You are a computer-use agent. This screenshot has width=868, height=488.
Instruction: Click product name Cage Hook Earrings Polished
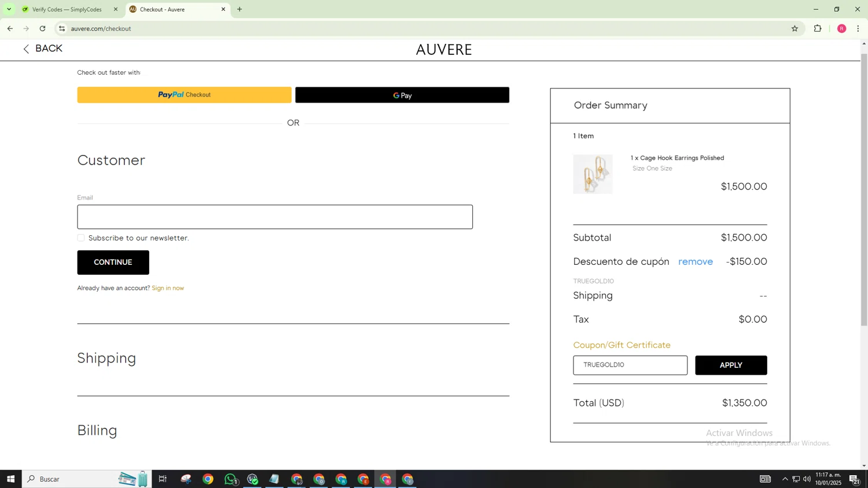(682, 158)
